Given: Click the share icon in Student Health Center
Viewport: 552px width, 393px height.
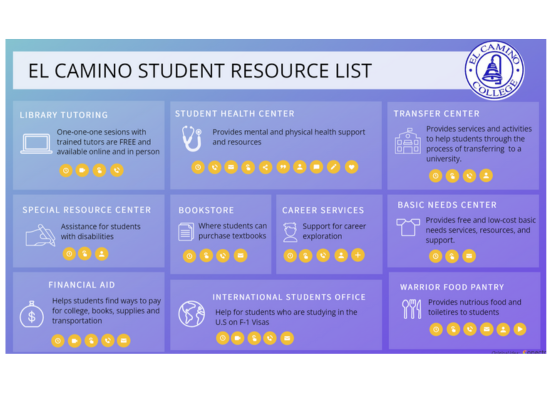Looking at the screenshot, I should [265, 167].
